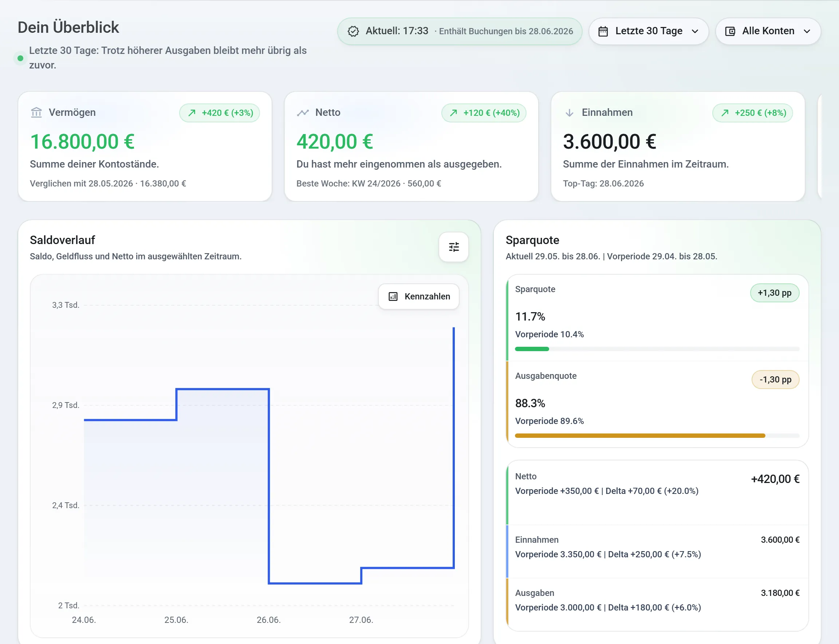This screenshot has height=644, width=839.
Task: Click the Aktuell: 17:33 status pill
Action: (460, 31)
